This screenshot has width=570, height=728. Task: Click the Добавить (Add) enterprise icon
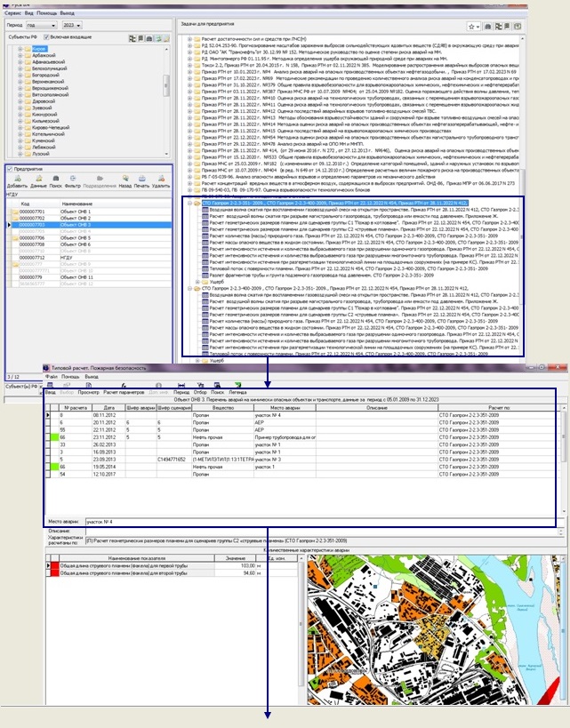[x=17, y=180]
